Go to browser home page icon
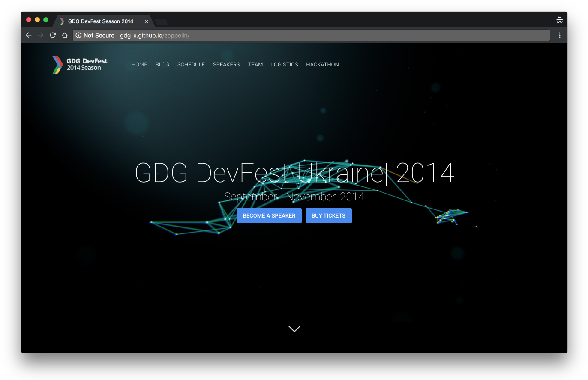 65,35
